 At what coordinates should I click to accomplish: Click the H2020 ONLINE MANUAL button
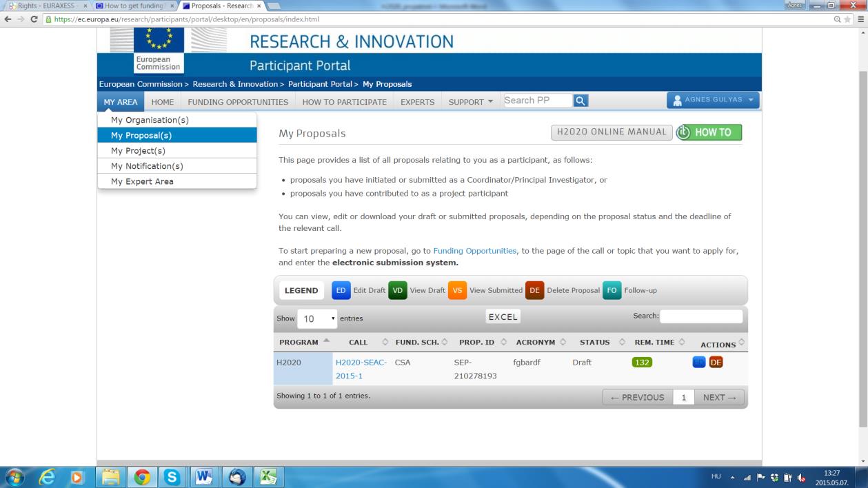pyautogui.click(x=612, y=132)
